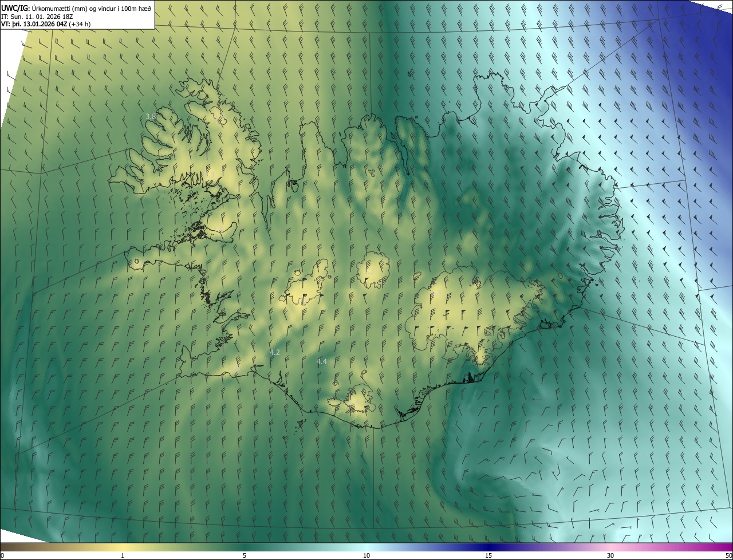Click the '1' tick on the color scale

tap(123, 555)
